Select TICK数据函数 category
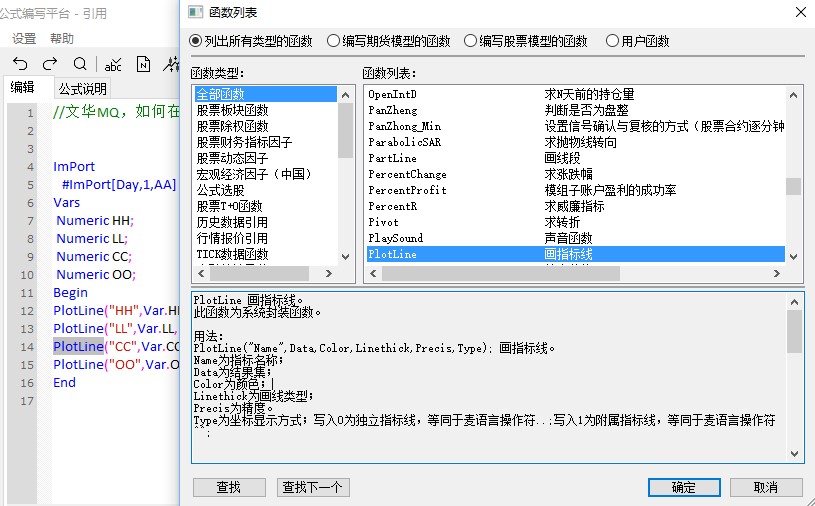The image size is (815, 506). coord(266,254)
